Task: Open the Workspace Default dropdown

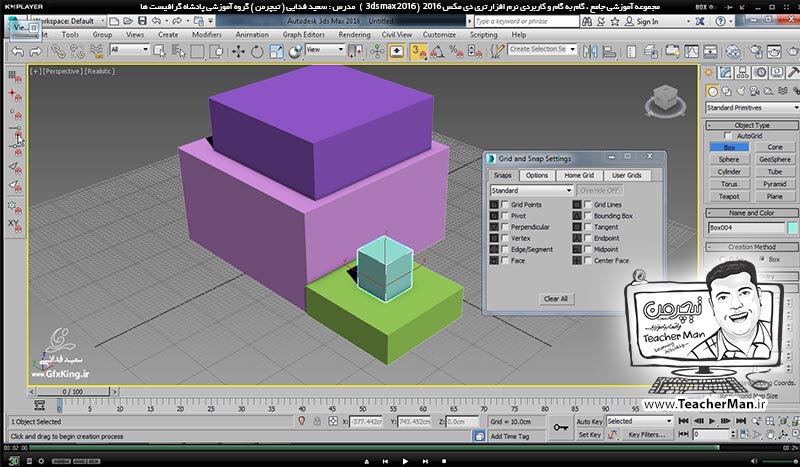Action: [x=67, y=21]
